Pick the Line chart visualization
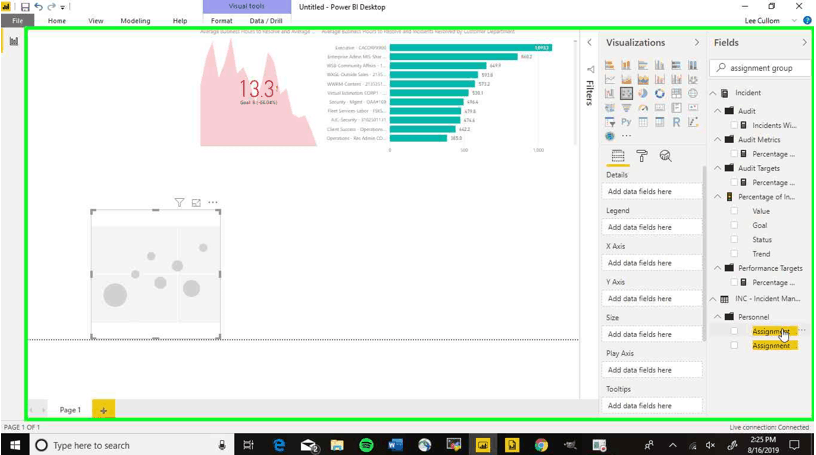The width and height of the screenshot is (816, 455). [609, 79]
